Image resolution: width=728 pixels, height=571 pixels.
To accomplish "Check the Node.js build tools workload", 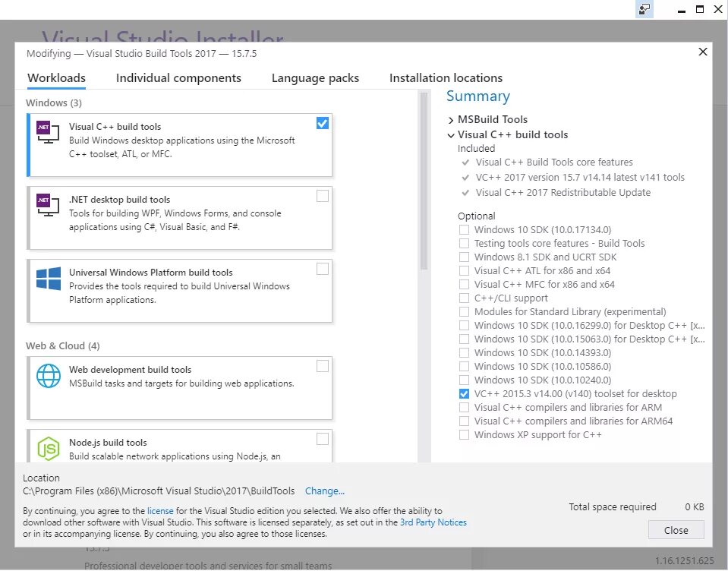I will (322, 439).
